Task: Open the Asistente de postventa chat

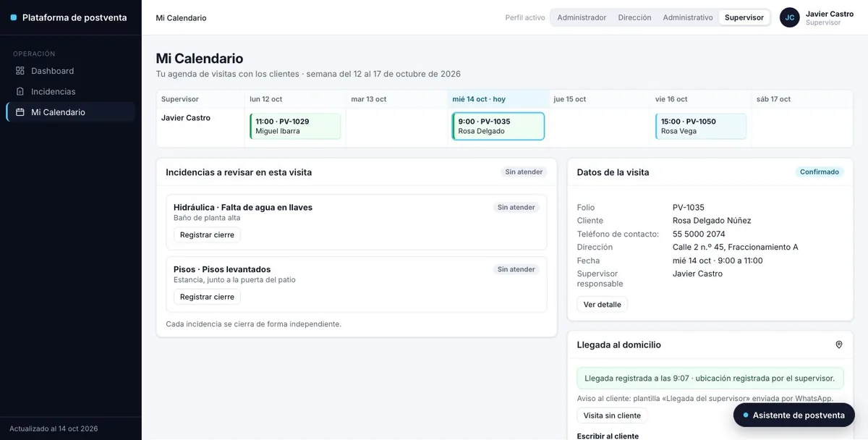Action: [794, 415]
